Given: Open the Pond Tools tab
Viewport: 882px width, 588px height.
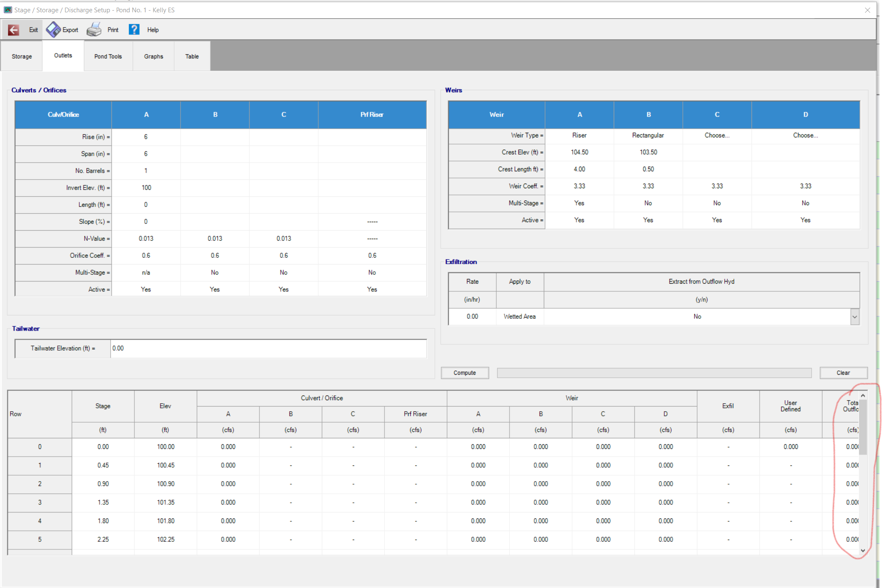Looking at the screenshot, I should [108, 56].
